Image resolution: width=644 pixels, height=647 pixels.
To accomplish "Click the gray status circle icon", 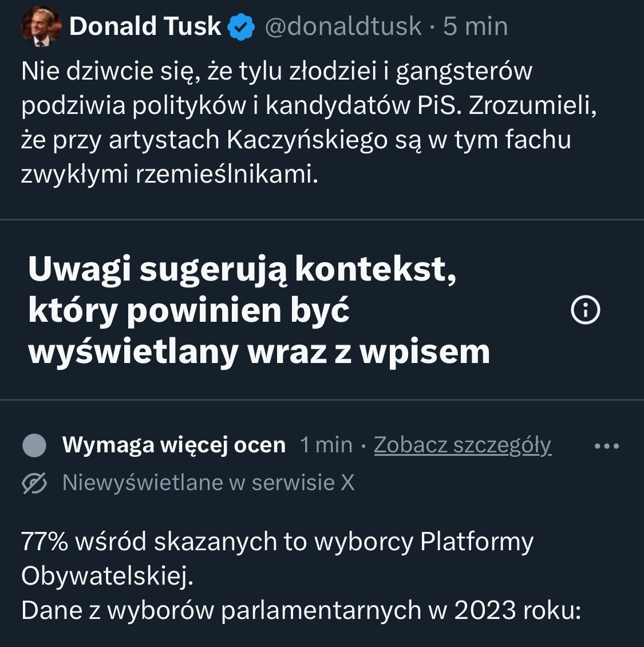I will click(x=34, y=445).
